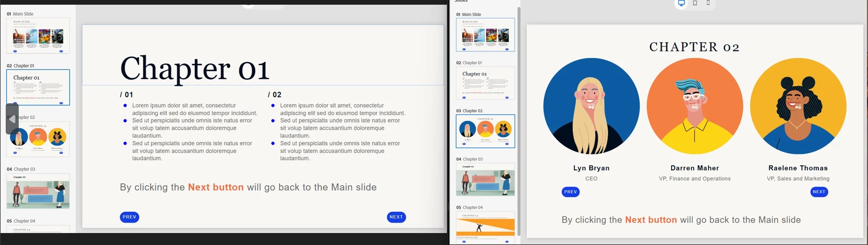
Task: Select Chapter 04 thumbnail in left window
Action: tap(38, 229)
